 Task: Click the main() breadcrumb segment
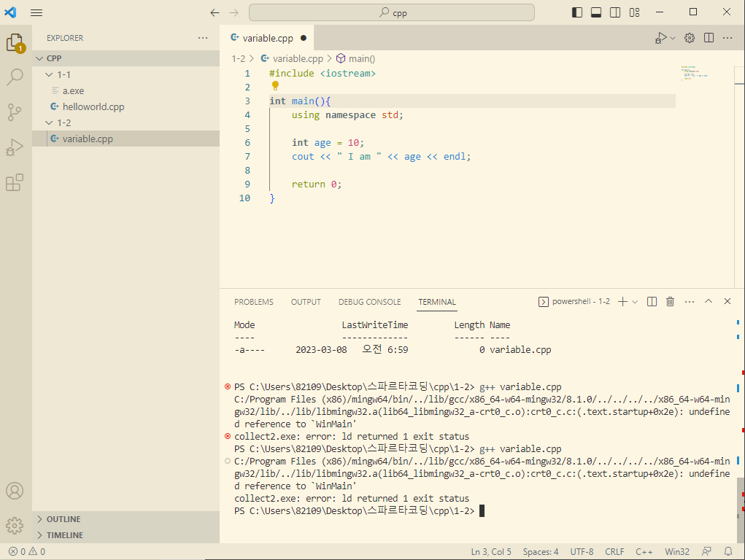click(355, 59)
